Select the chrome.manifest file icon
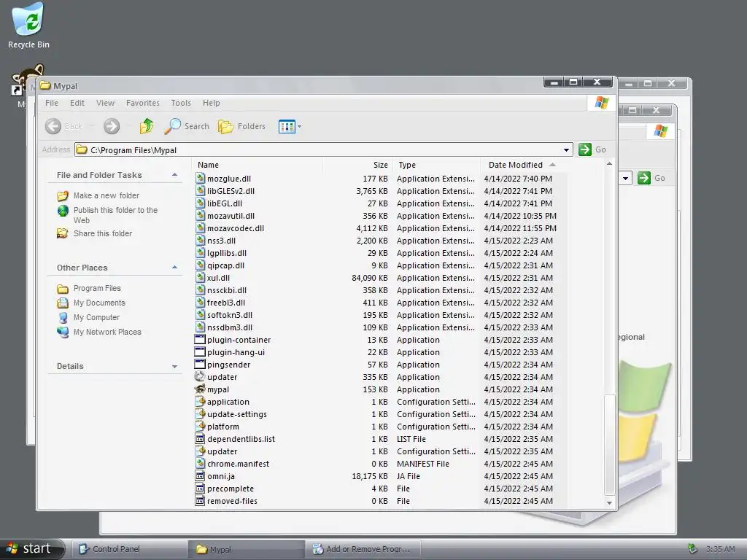This screenshot has height=560, width=747. (201, 463)
